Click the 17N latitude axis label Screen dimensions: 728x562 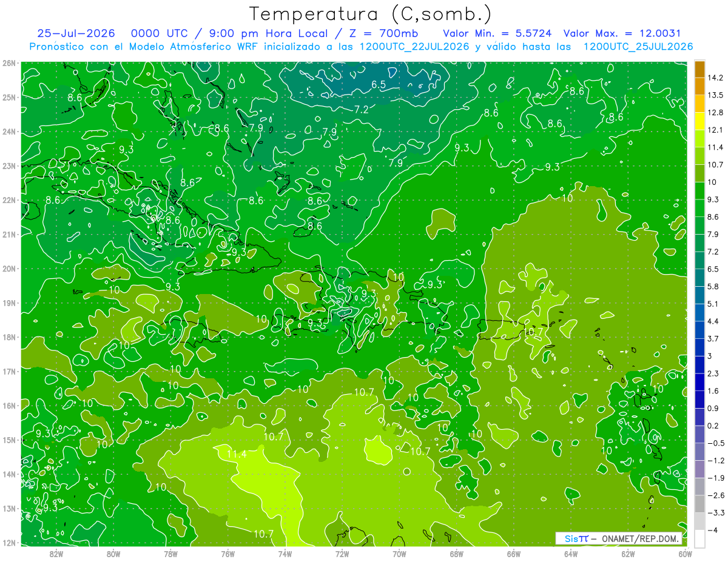pyautogui.click(x=9, y=372)
